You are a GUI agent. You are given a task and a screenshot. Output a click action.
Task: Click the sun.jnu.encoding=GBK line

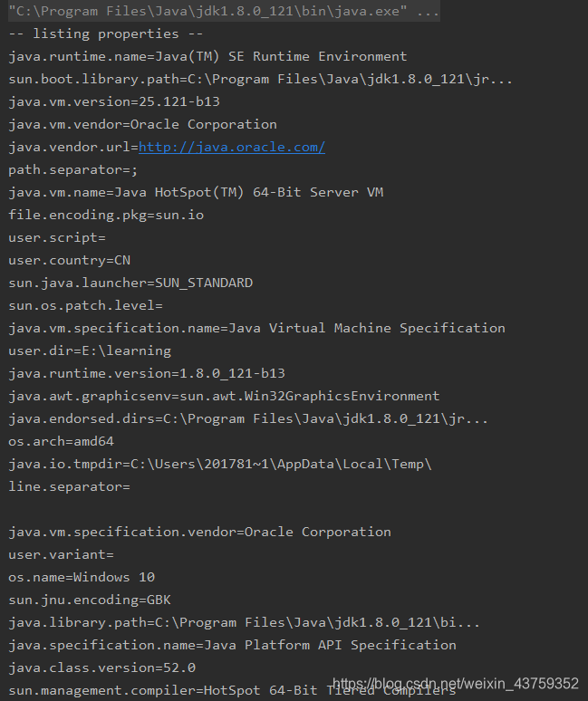[90, 600]
